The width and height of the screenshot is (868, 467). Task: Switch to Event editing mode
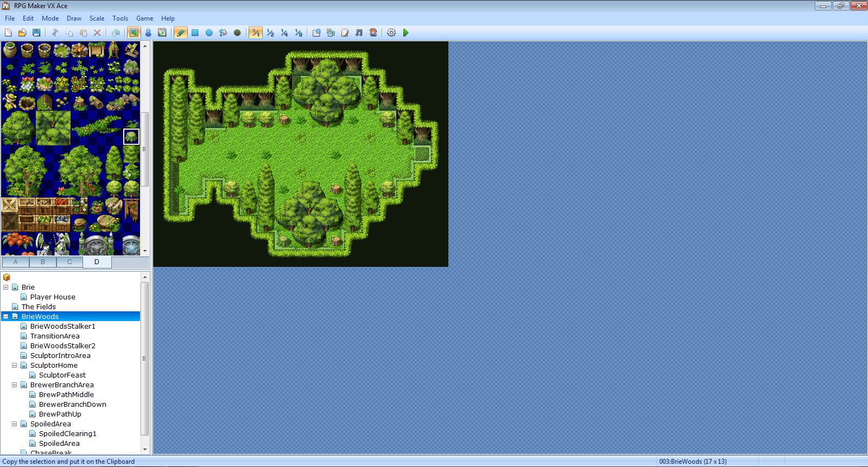pyautogui.click(x=148, y=33)
